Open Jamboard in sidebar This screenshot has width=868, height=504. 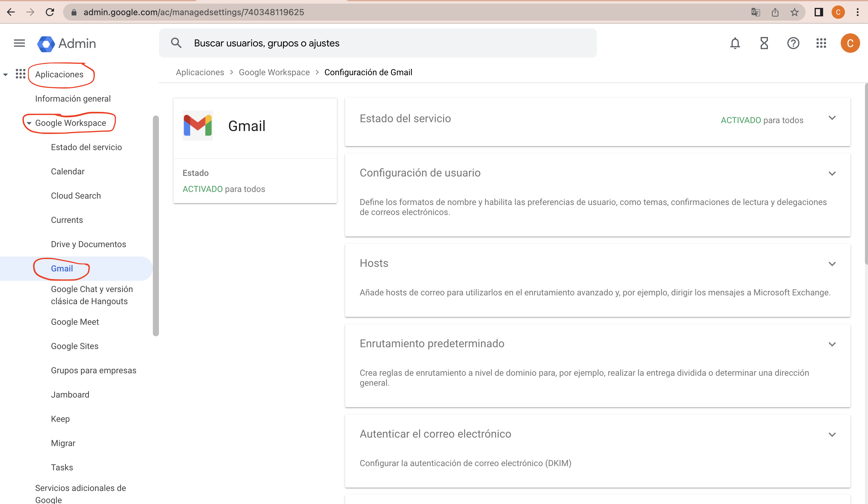coord(70,395)
